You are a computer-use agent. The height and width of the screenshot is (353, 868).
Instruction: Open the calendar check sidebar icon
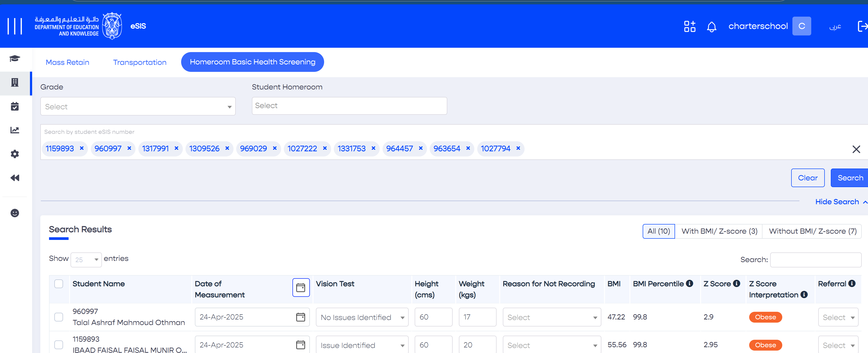15,106
